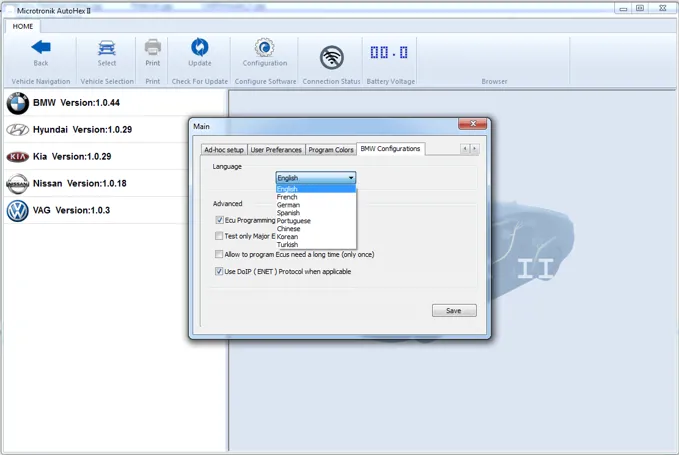
Task: Maximize the AutoHex II window
Action: click(640, 8)
